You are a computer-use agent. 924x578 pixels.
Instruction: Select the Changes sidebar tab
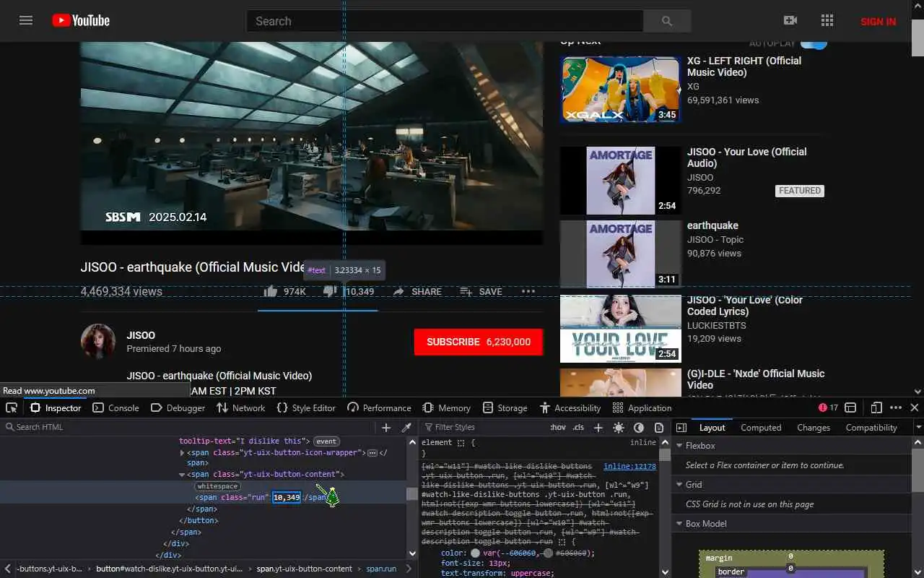pyautogui.click(x=814, y=428)
